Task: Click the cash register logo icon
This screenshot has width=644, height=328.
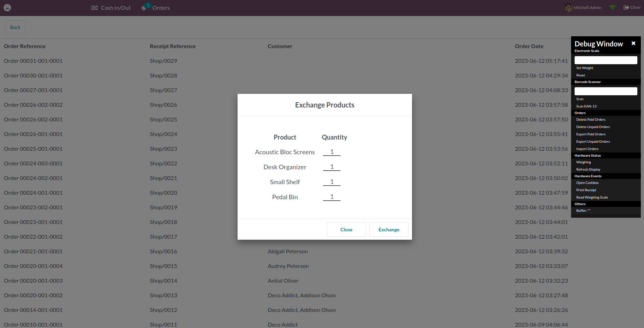Action: point(7,7)
